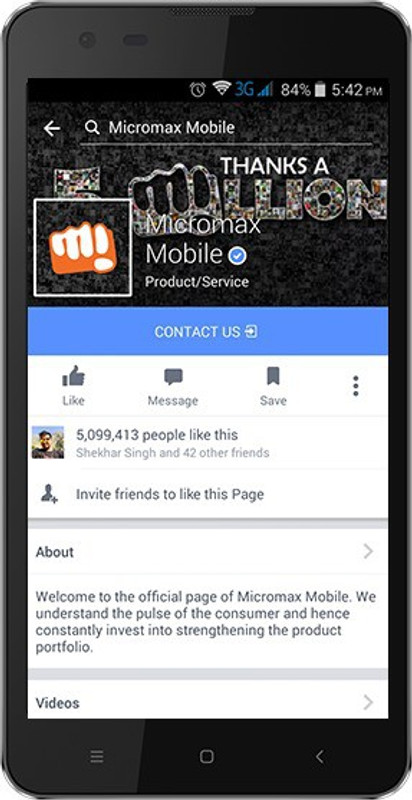
Task: Expand the About section chevron
Action: 368,552
